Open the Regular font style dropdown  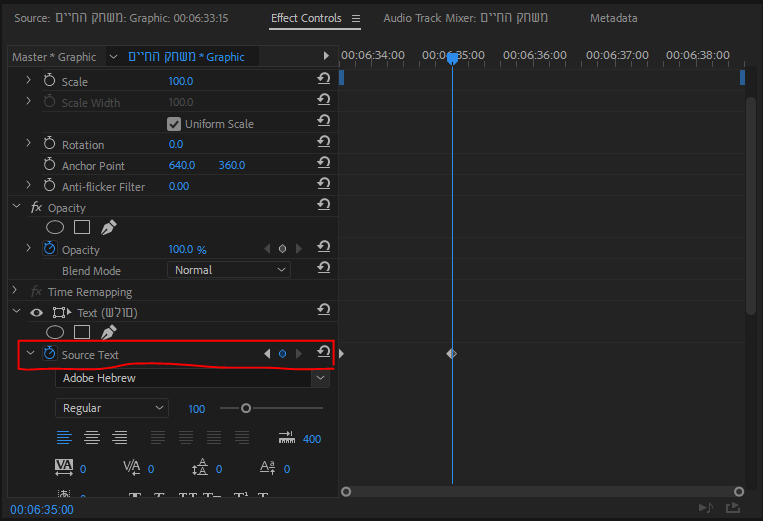point(112,408)
